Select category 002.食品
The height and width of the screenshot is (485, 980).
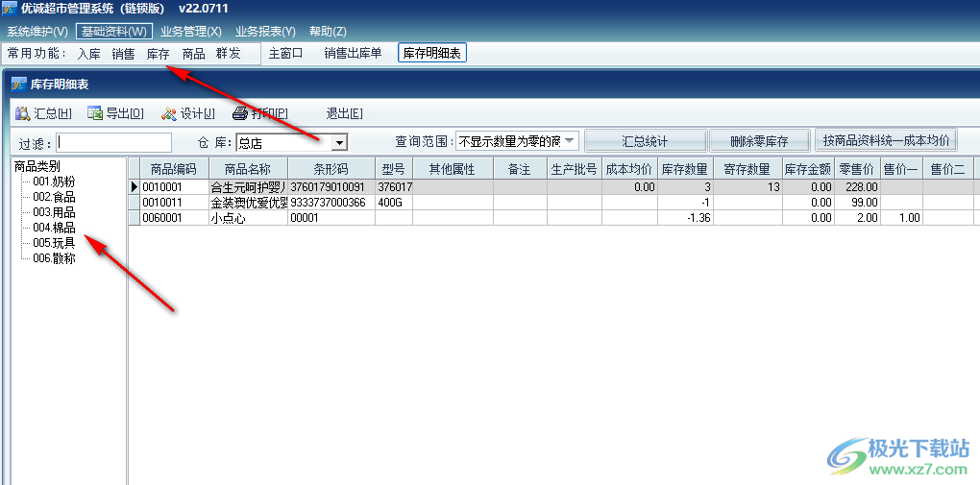click(54, 197)
